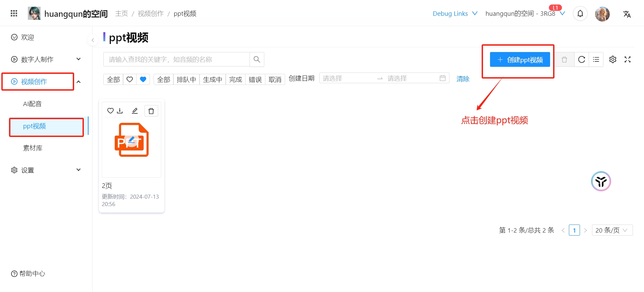Open 素材库 in the sidebar
This screenshot has width=644, height=292.
(33, 148)
